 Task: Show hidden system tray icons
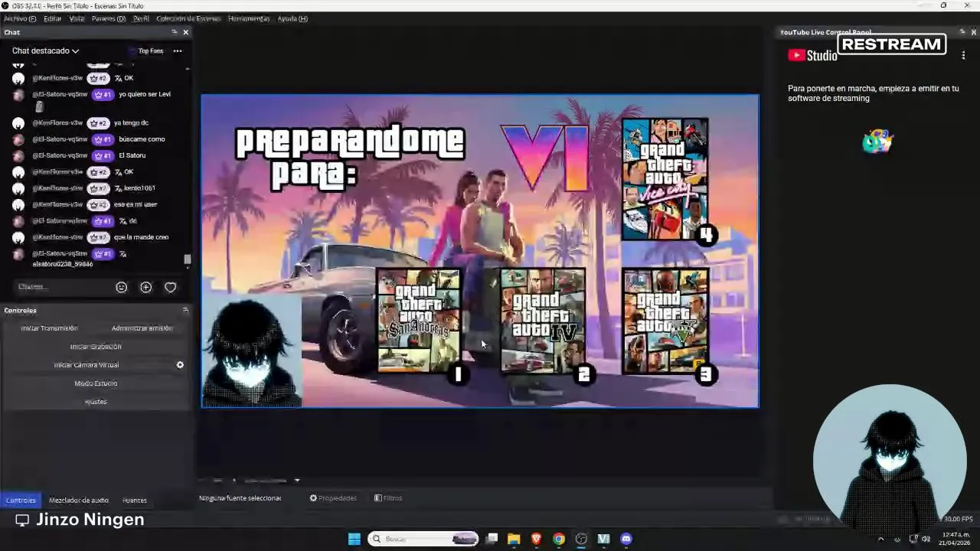pyautogui.click(x=880, y=539)
